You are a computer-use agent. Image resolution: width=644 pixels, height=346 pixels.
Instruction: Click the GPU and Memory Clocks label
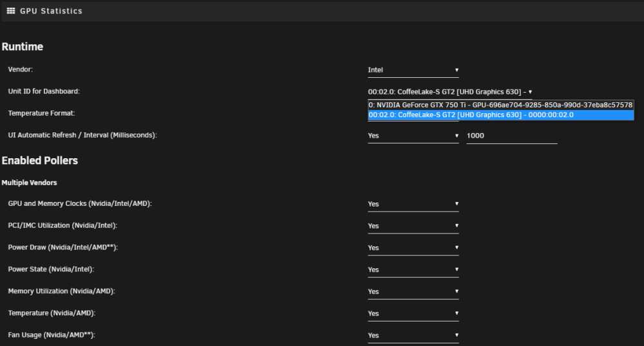(x=80, y=203)
